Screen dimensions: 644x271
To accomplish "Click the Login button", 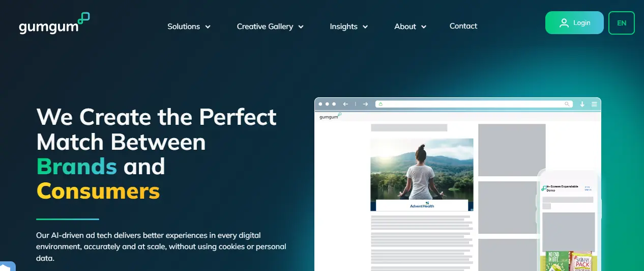I will click(x=574, y=22).
